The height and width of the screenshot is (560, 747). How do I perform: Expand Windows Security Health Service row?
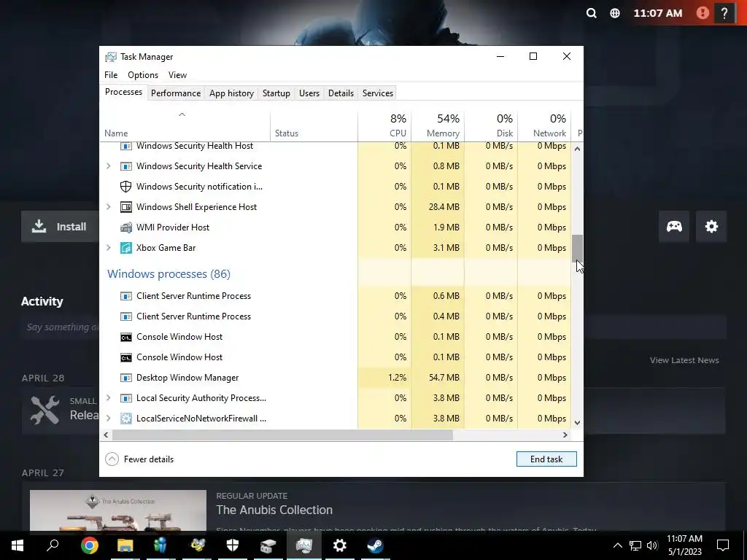(x=109, y=166)
